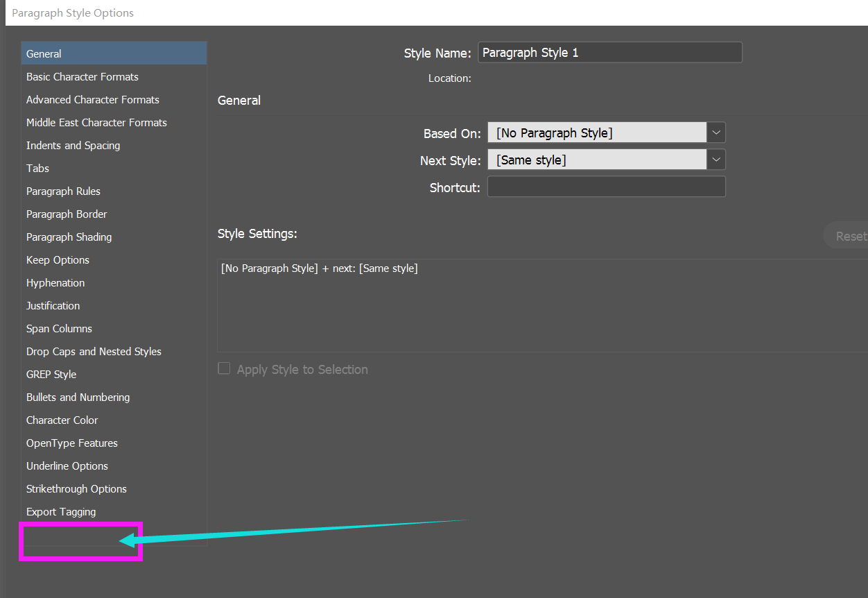
Task: Select the Hyphenation category
Action: click(55, 282)
